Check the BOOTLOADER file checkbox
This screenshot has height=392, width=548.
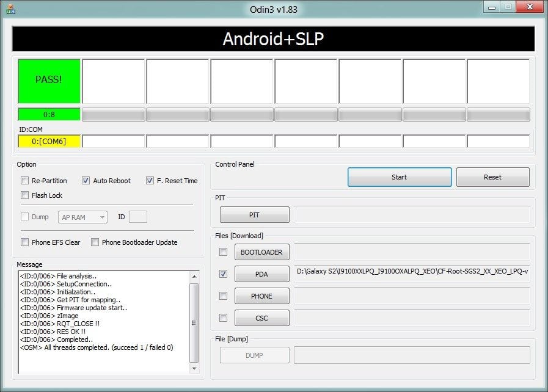click(222, 252)
